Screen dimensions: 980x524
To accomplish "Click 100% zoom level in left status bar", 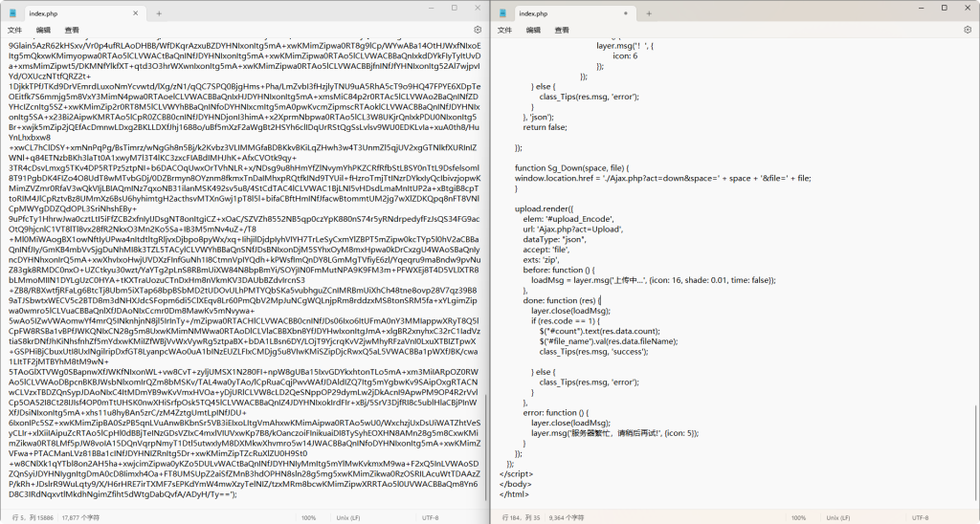I will pos(309,517).
